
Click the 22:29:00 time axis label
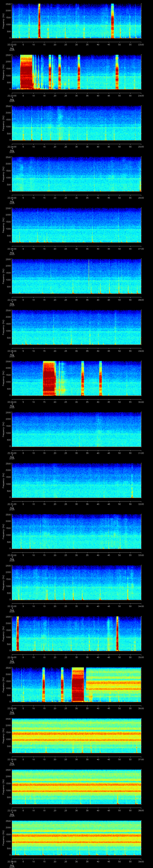(x=12, y=402)
